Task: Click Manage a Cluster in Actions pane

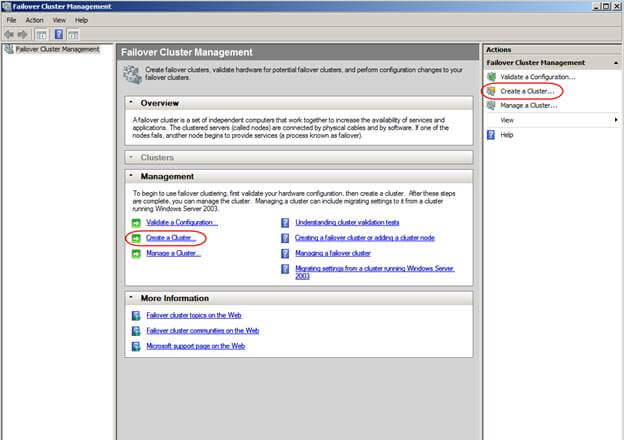Action: [x=528, y=106]
